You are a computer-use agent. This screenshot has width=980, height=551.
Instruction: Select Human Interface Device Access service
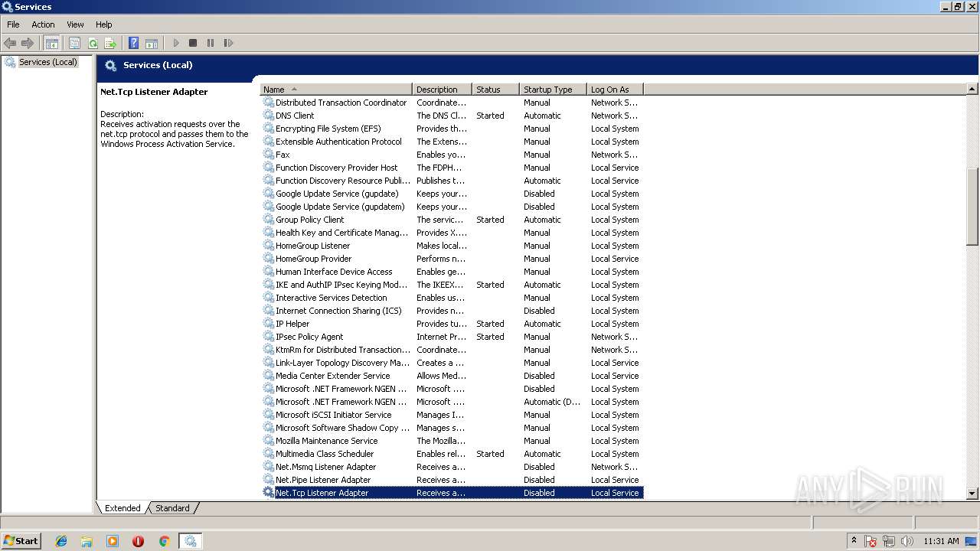click(x=452, y=272)
